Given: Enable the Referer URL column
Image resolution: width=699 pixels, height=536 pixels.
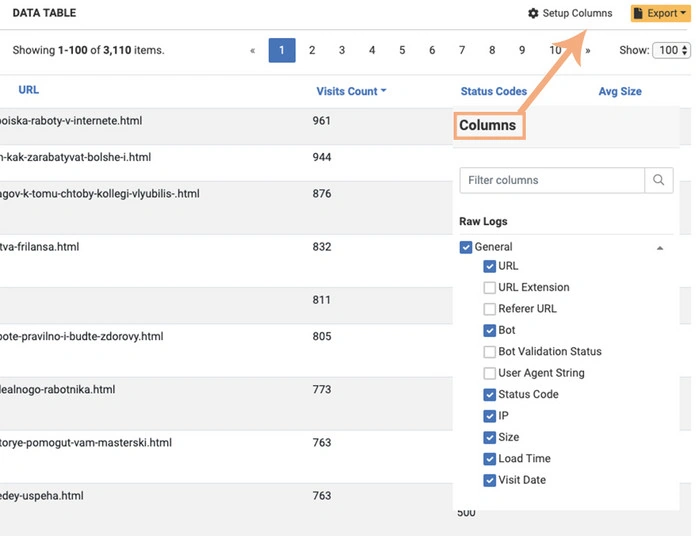Looking at the screenshot, I should [x=489, y=309].
